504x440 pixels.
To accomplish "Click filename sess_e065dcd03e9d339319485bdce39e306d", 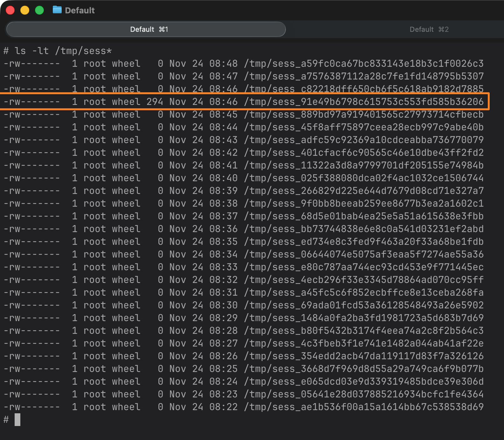I will [x=364, y=382].
